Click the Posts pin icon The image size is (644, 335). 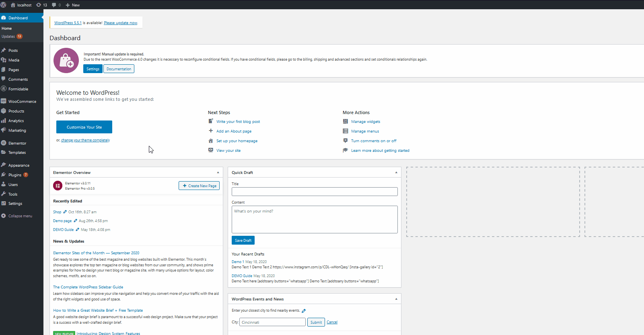(x=4, y=50)
